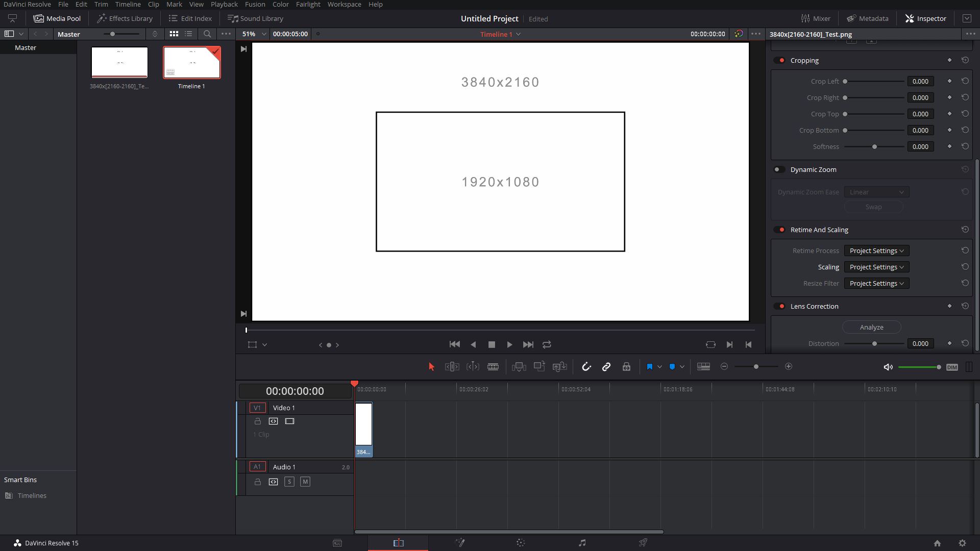Click the link/unlink clips icon
The image size is (980, 551).
click(606, 366)
